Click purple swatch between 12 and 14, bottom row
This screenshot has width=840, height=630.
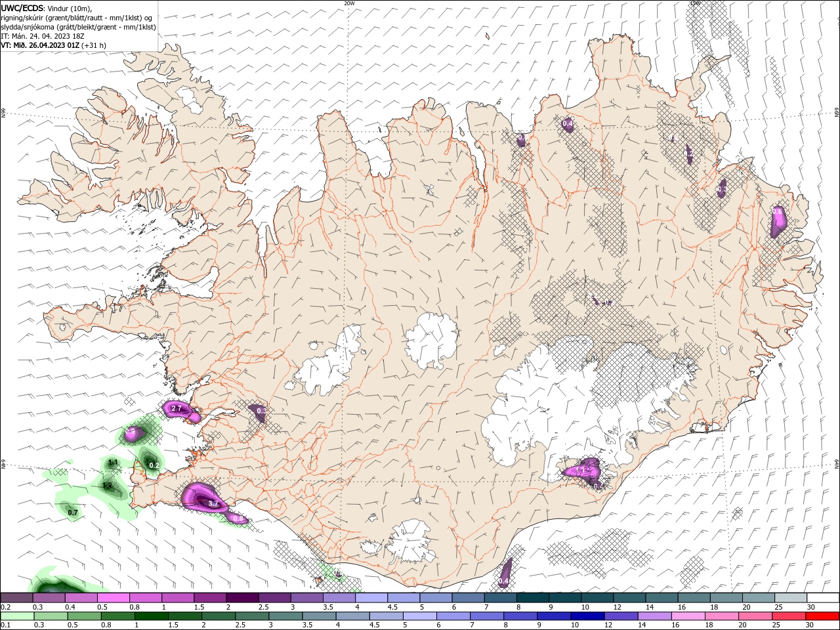619,616
